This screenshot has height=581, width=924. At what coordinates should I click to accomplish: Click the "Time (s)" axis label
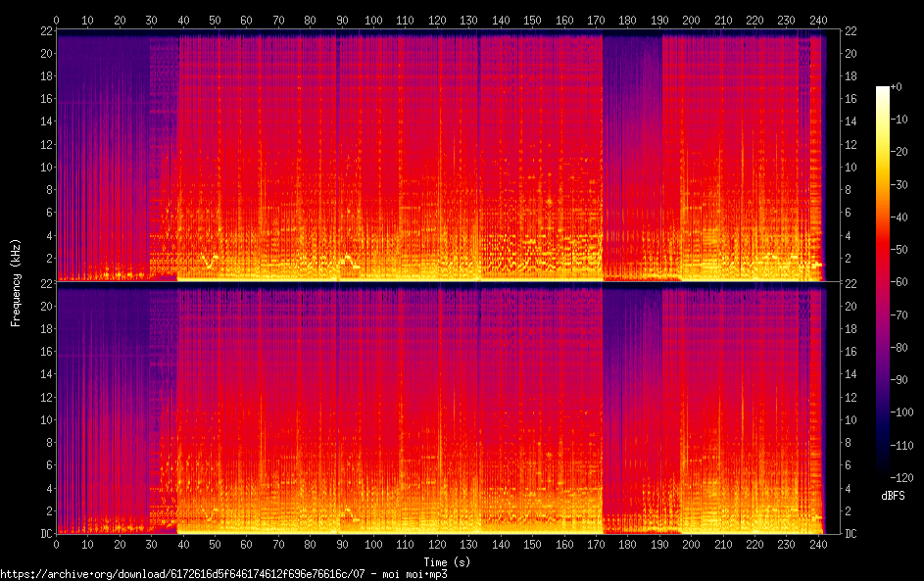pos(448,561)
